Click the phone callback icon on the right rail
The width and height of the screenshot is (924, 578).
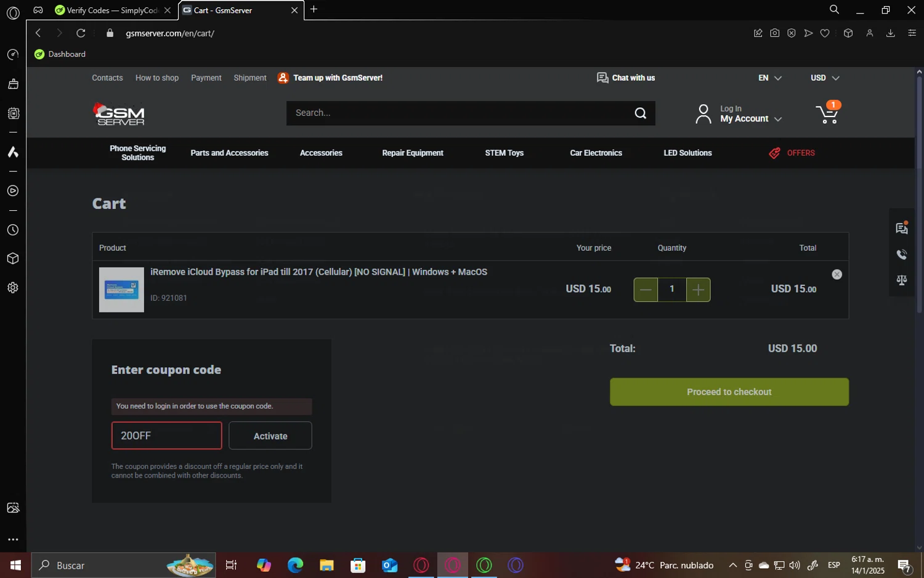(x=902, y=254)
